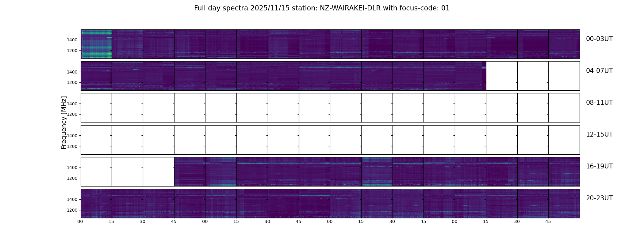Click the spectrogram strip for 00-03UT
Viewport: 644px width, 245px height.
coord(330,44)
